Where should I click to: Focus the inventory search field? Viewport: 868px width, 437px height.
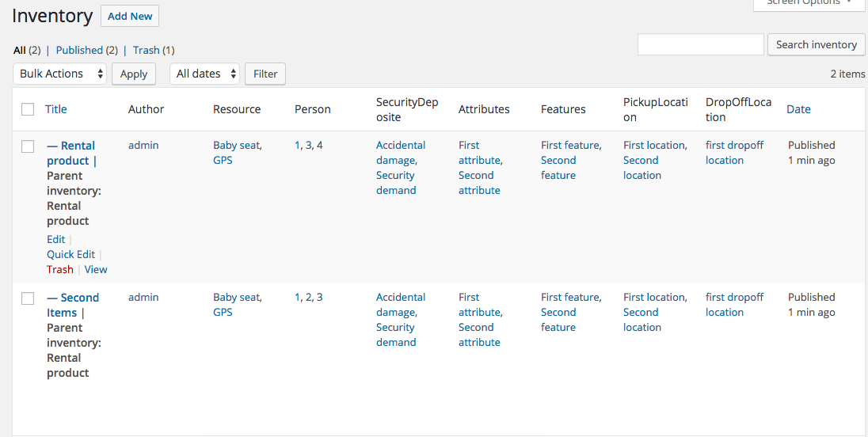(x=700, y=44)
